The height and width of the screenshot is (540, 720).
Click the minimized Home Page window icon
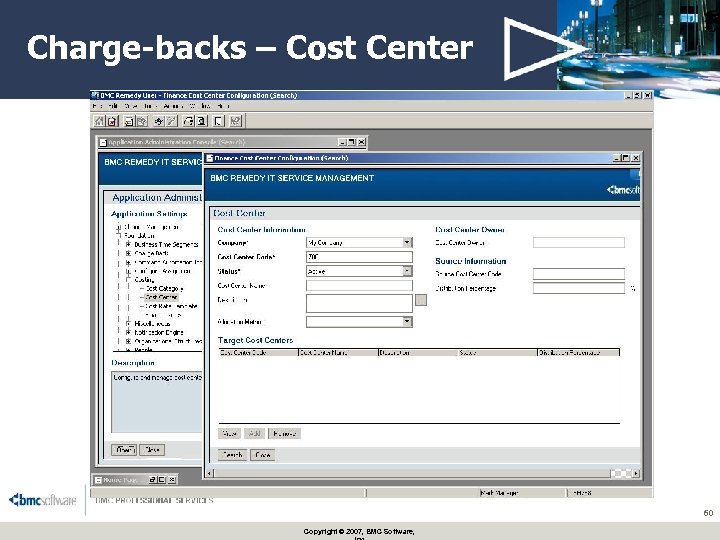98,480
